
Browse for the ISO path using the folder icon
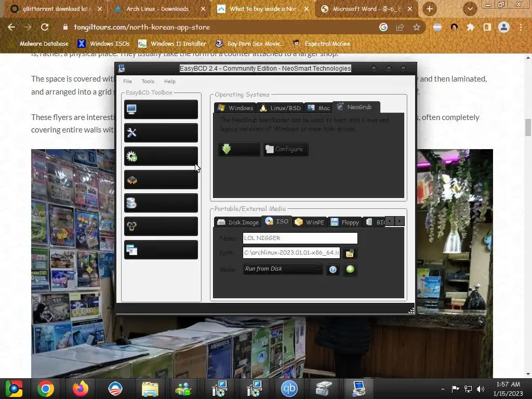[350, 253]
